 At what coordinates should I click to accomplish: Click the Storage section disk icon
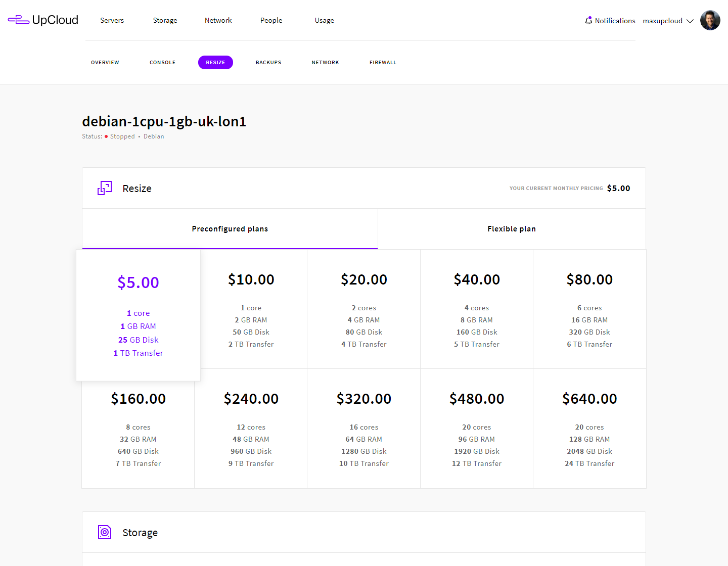(105, 532)
